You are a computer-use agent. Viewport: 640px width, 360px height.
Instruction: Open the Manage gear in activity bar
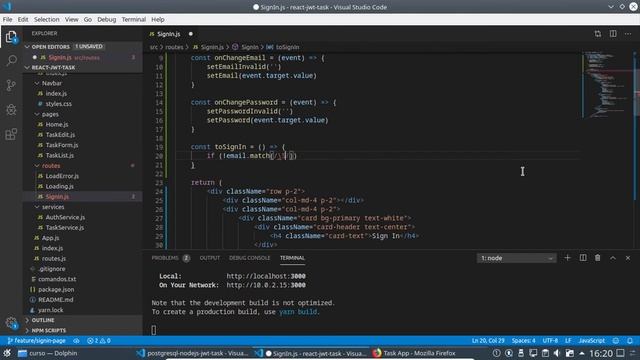11,323
